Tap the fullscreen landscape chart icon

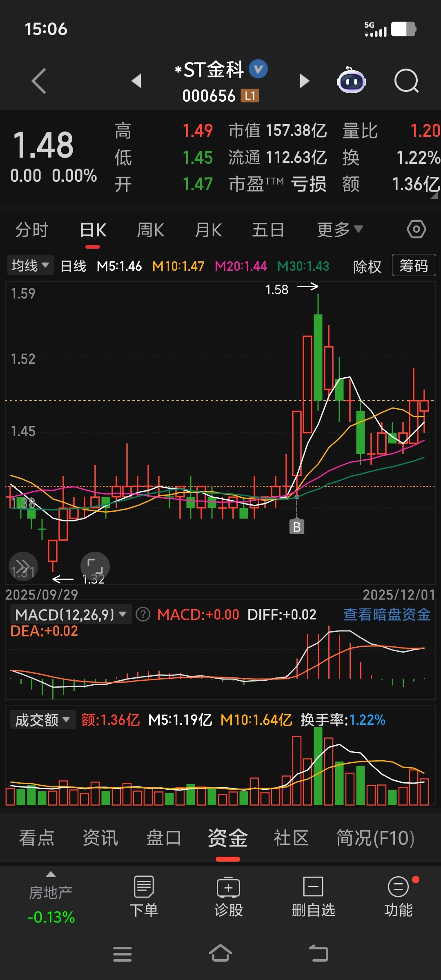95,566
